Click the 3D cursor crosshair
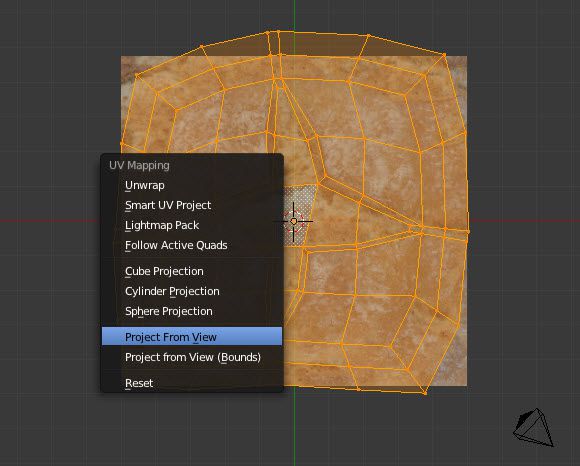The height and width of the screenshot is (466, 580). (x=294, y=222)
